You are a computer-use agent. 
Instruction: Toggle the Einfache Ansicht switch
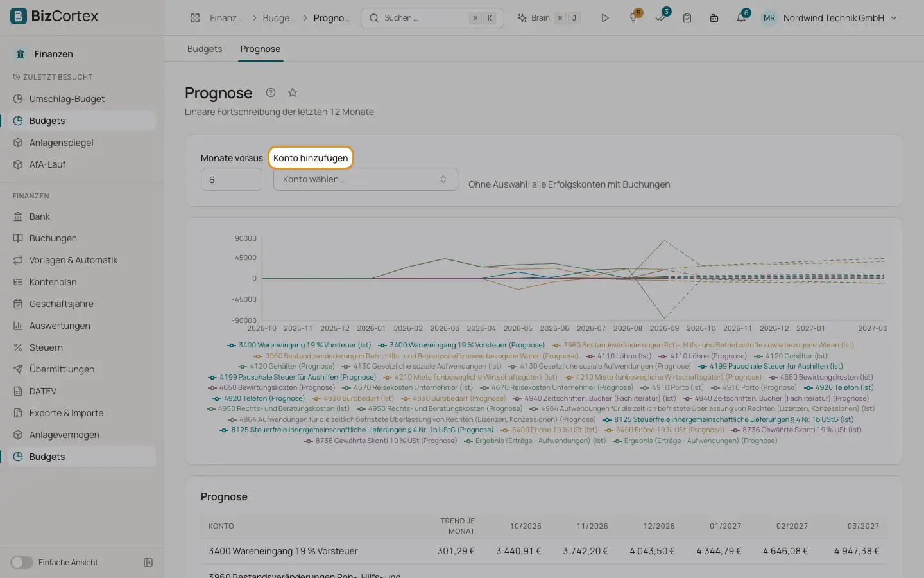pos(22,563)
